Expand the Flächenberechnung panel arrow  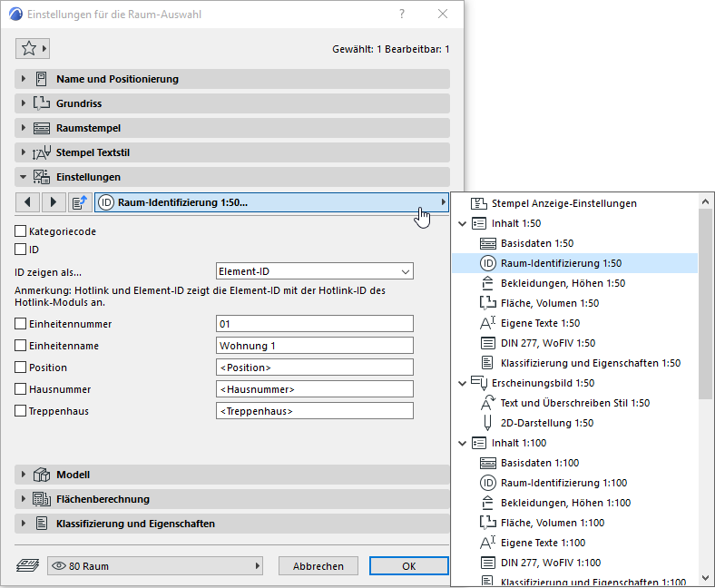[x=24, y=499]
